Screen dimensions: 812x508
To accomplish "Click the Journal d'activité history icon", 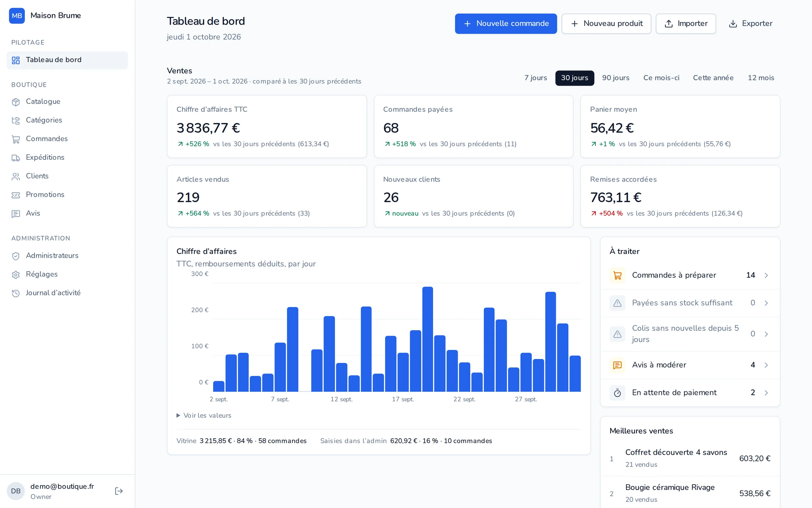I will pos(16,293).
